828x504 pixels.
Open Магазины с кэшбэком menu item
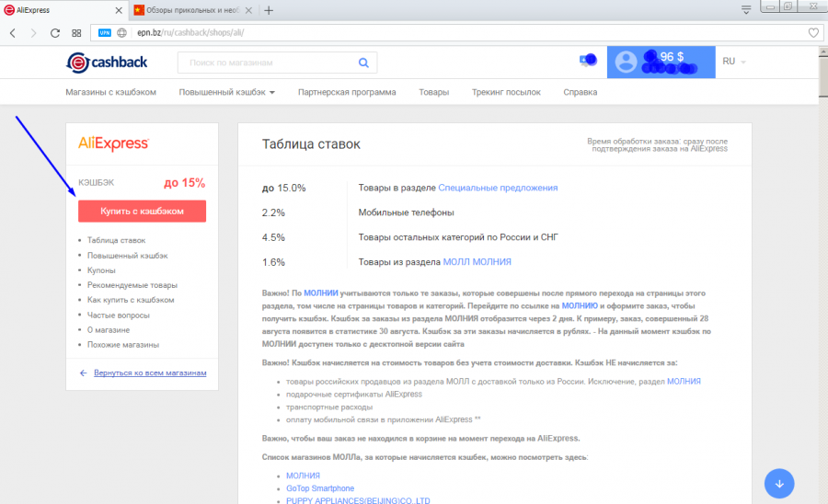[111, 92]
